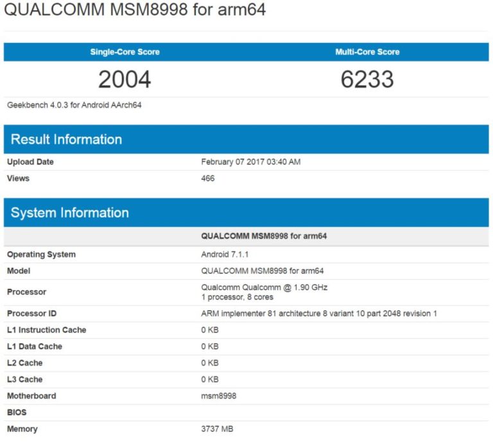Select the L3 Cache 0 KB value

tap(210, 379)
